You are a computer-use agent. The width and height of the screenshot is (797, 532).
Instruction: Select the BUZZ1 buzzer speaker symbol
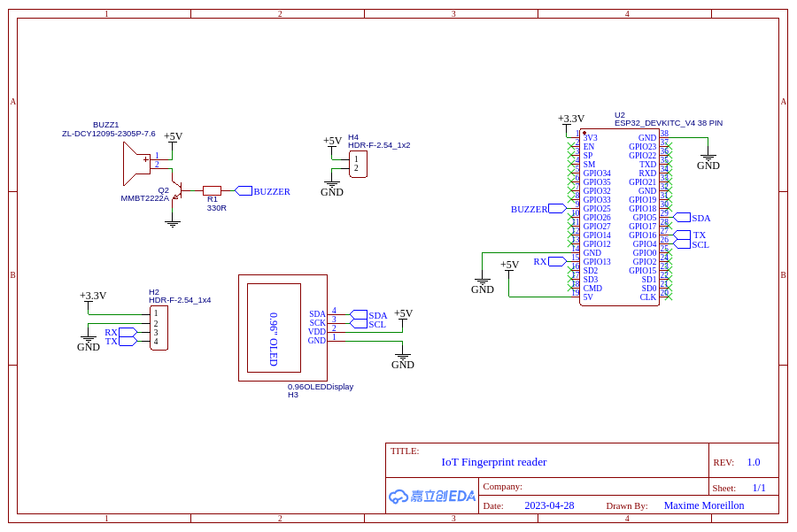coord(136,164)
